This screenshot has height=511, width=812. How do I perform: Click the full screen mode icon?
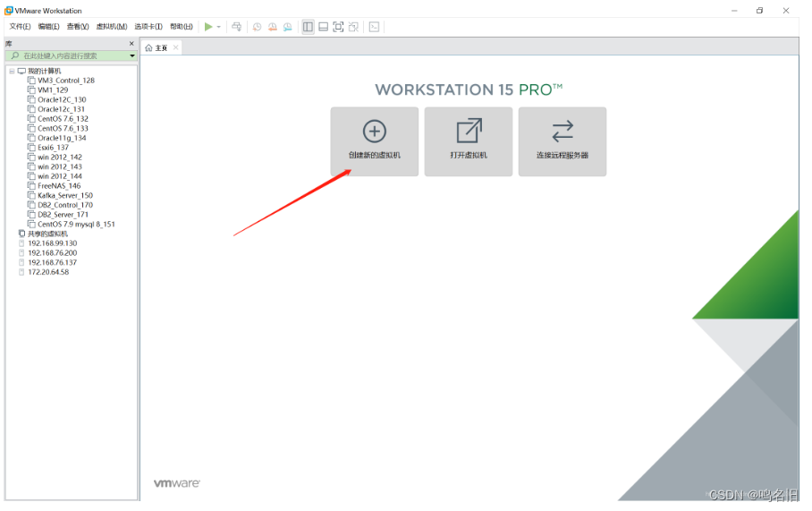338,27
